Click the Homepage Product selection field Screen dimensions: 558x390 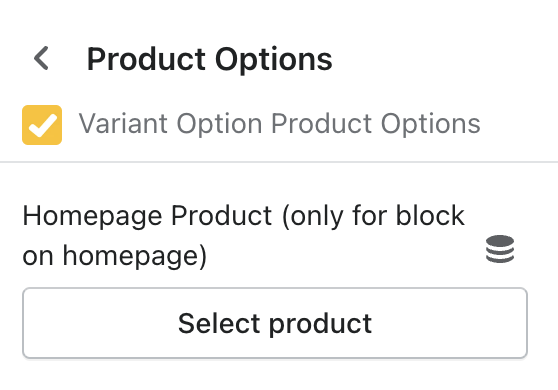[275, 323]
